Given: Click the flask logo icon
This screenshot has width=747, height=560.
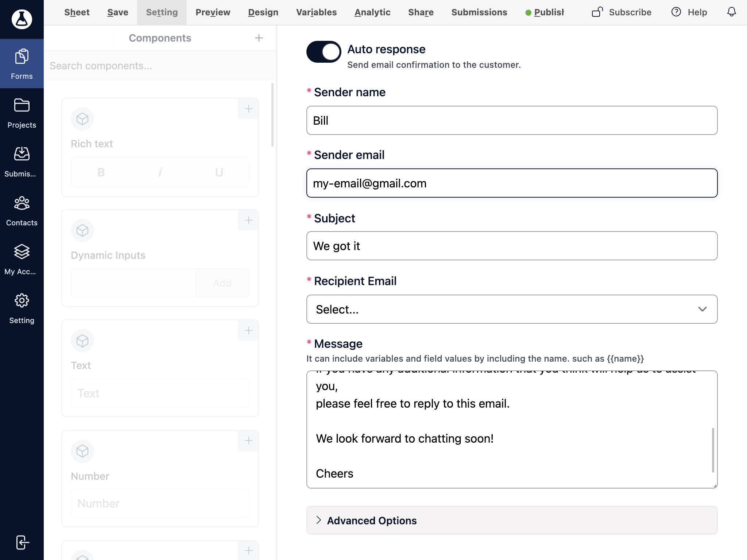Looking at the screenshot, I should 22,19.
